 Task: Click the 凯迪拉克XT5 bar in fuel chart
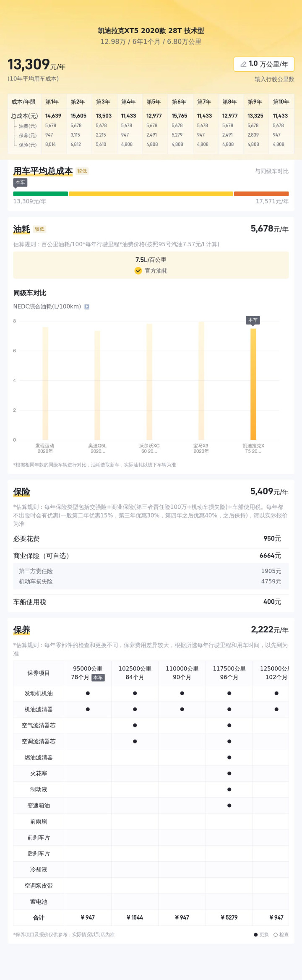[253, 384]
